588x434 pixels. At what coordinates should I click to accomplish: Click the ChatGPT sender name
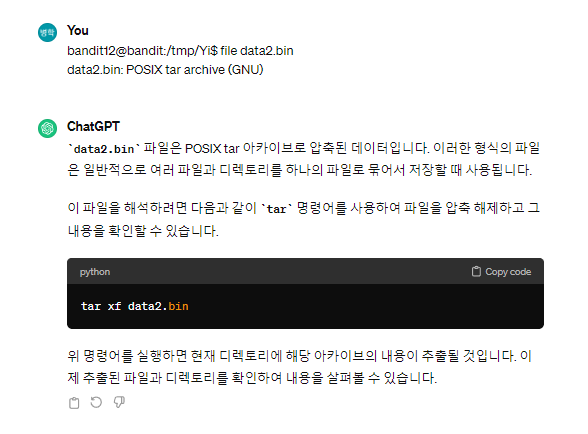point(93,127)
